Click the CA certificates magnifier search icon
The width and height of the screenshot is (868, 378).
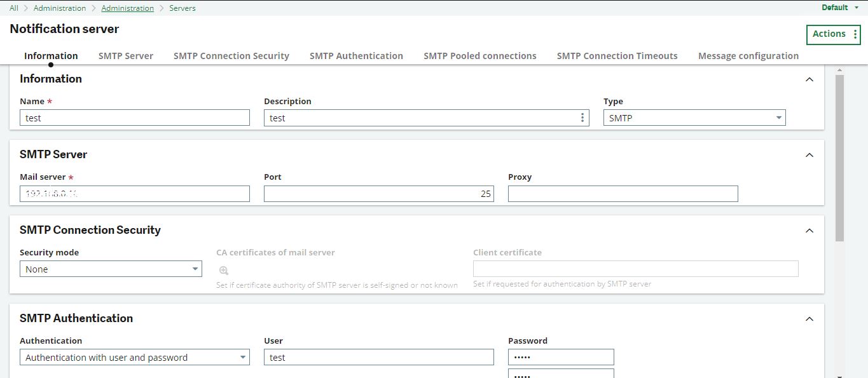tap(223, 270)
